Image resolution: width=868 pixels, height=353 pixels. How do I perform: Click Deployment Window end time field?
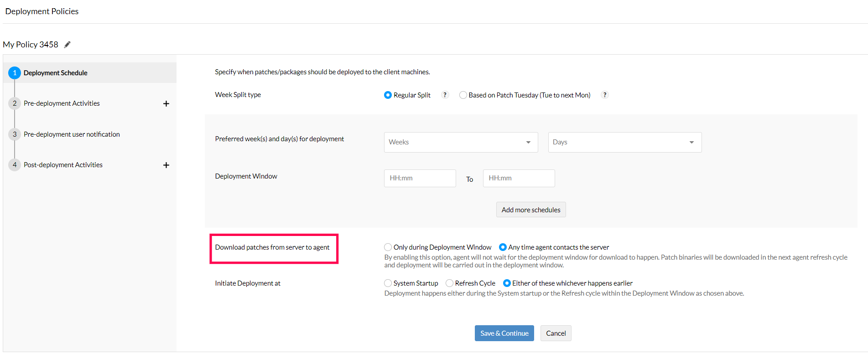coord(519,178)
